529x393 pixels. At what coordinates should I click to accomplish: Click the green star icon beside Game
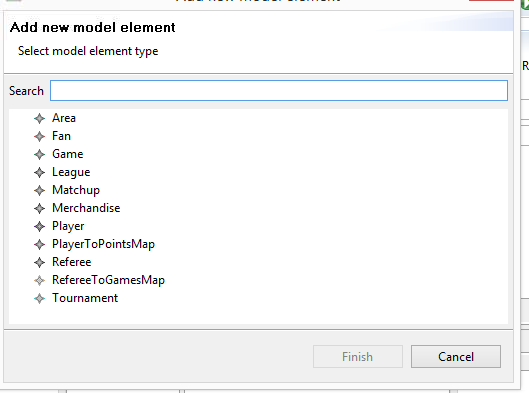39,155
